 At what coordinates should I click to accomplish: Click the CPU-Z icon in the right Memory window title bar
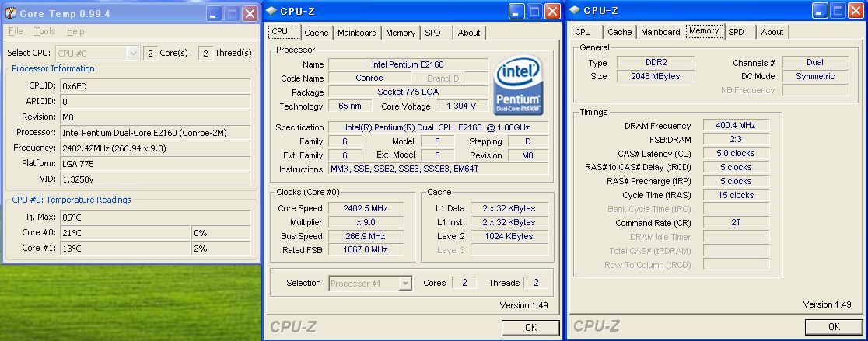pyautogui.click(x=575, y=11)
